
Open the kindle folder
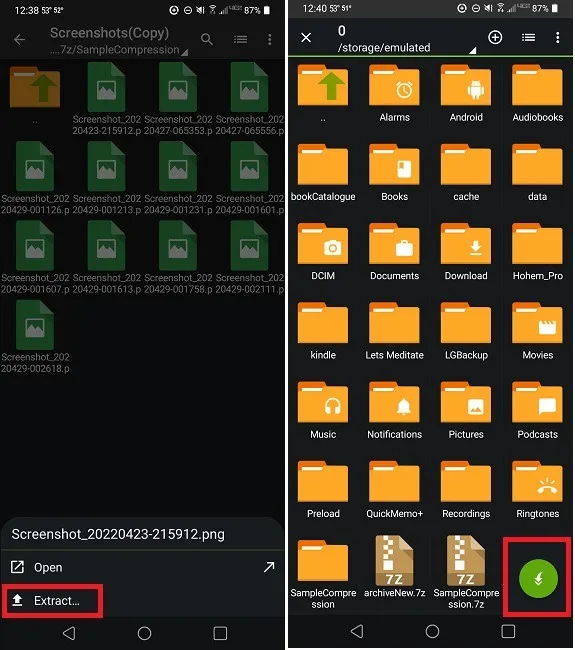(x=323, y=332)
